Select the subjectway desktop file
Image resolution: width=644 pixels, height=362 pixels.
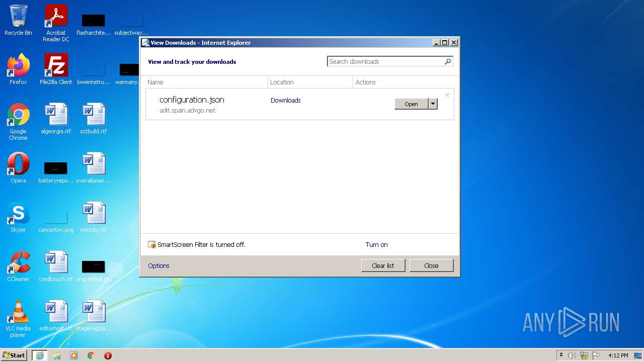pyautogui.click(x=131, y=24)
